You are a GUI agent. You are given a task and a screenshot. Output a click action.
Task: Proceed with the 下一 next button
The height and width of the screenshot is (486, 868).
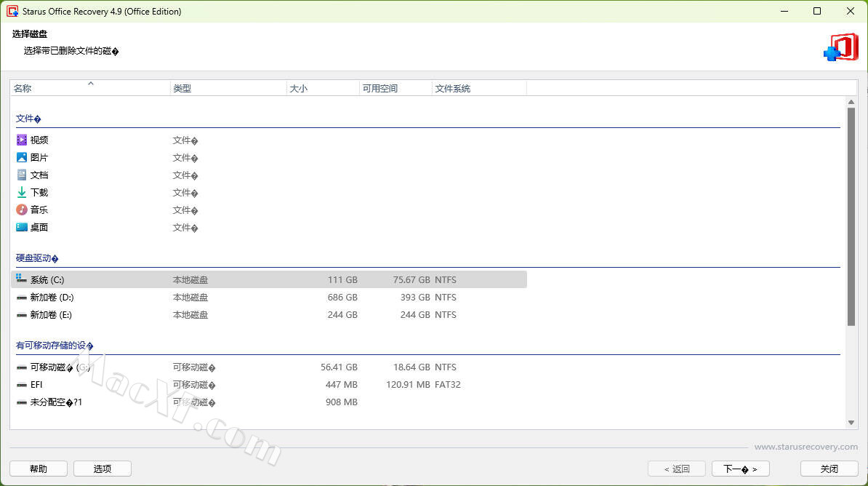[x=741, y=469]
